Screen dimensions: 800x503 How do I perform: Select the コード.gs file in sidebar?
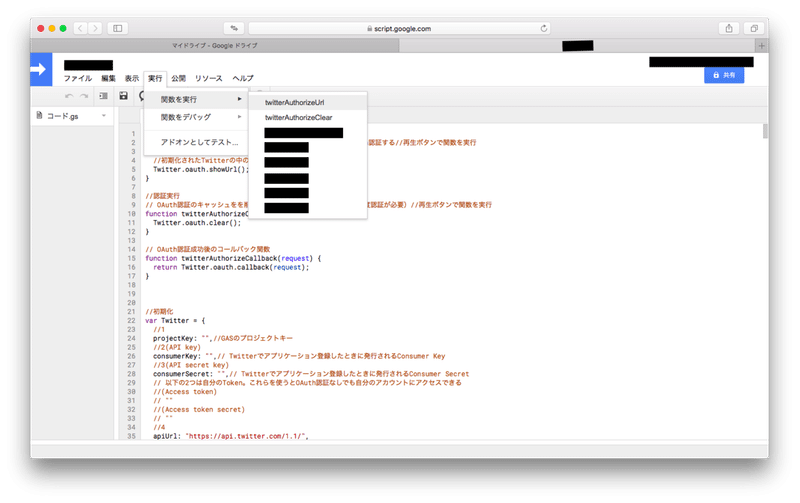point(72,116)
